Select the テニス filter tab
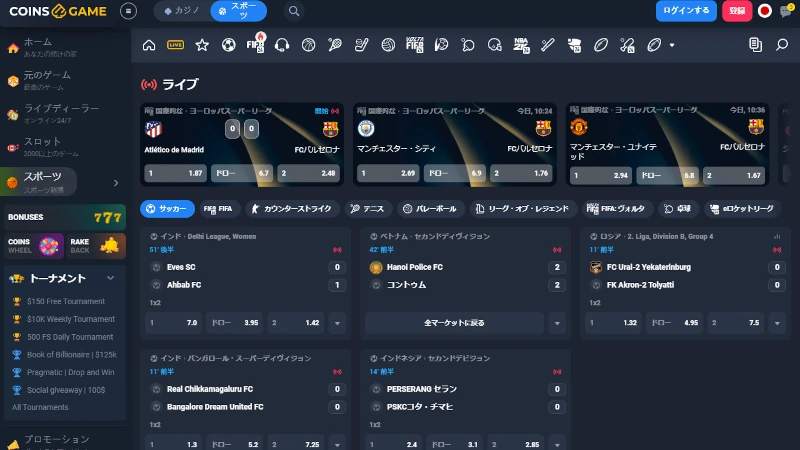Viewport: 800px width, 450px height. 367,209
